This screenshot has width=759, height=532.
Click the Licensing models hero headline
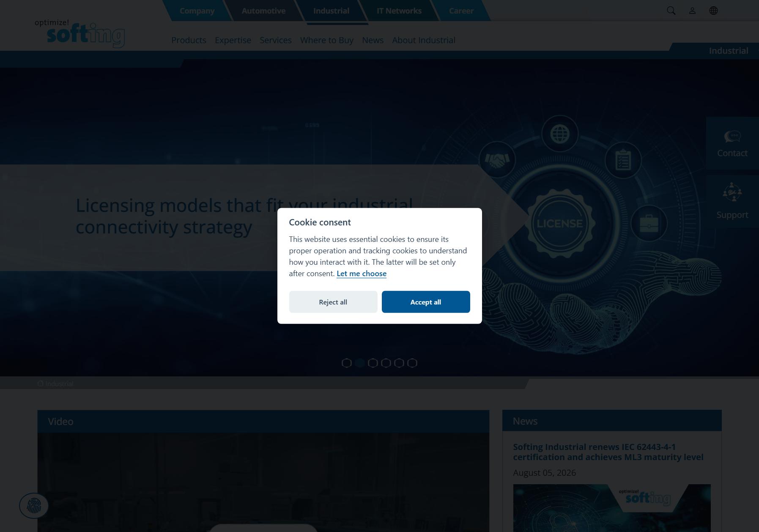(244, 216)
